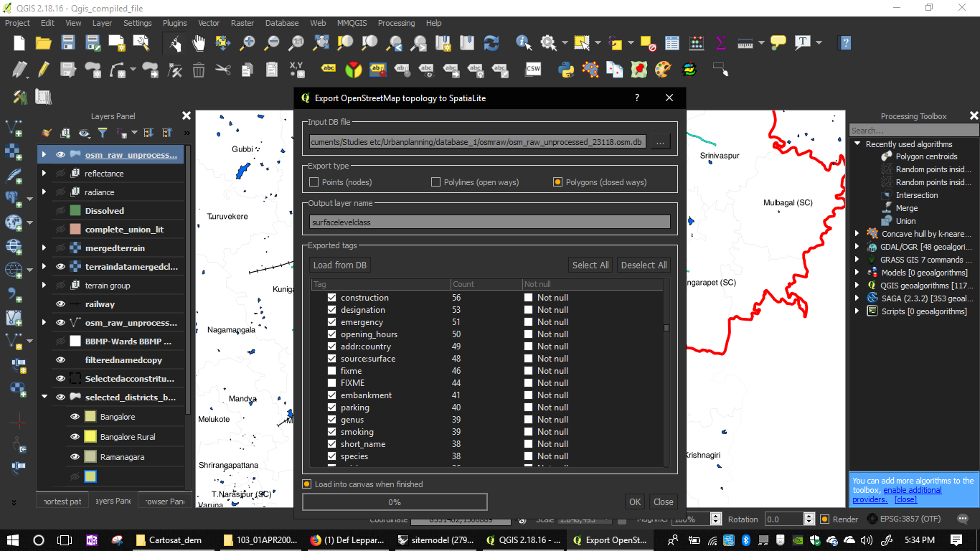The image size is (980, 551).
Task: Collapse Recently used algorithms group
Action: click(x=857, y=144)
